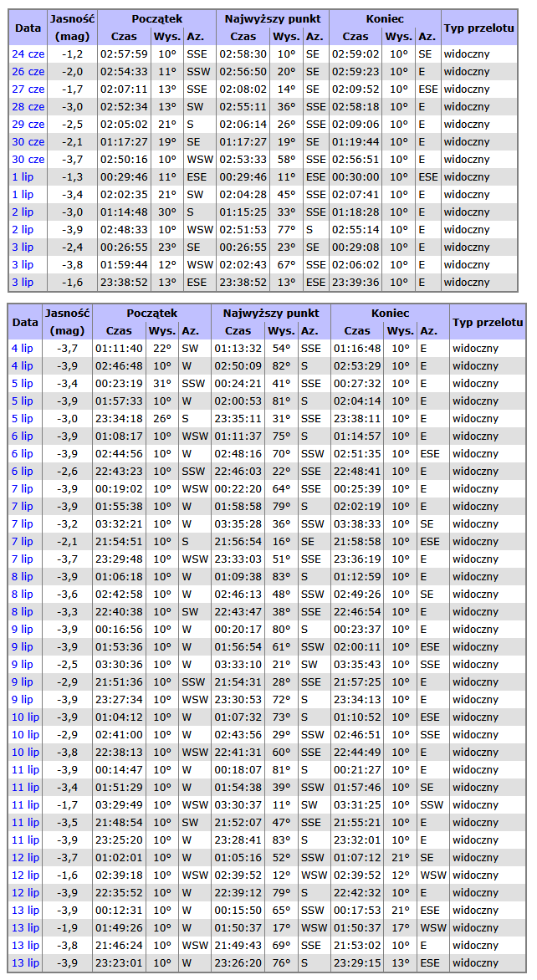Select the time cell 02:43:56
Image resolution: width=537 pixels, height=980 pixels.
(238, 734)
